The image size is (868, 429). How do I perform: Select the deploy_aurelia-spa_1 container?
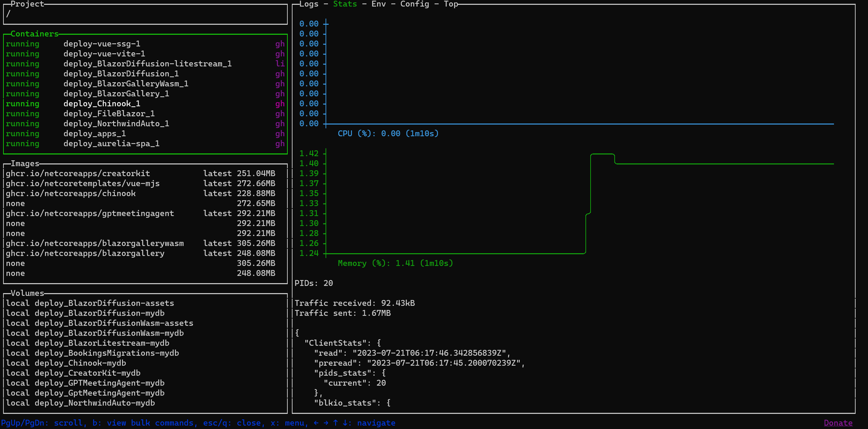click(111, 144)
